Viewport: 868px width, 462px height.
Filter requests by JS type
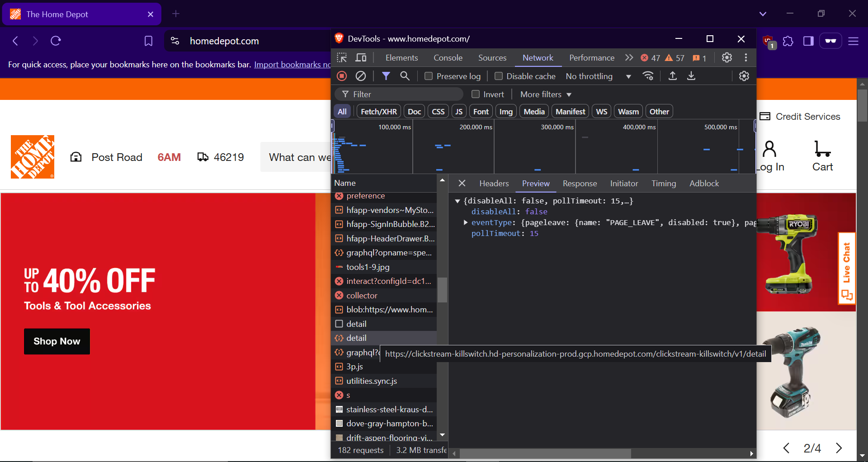459,112
